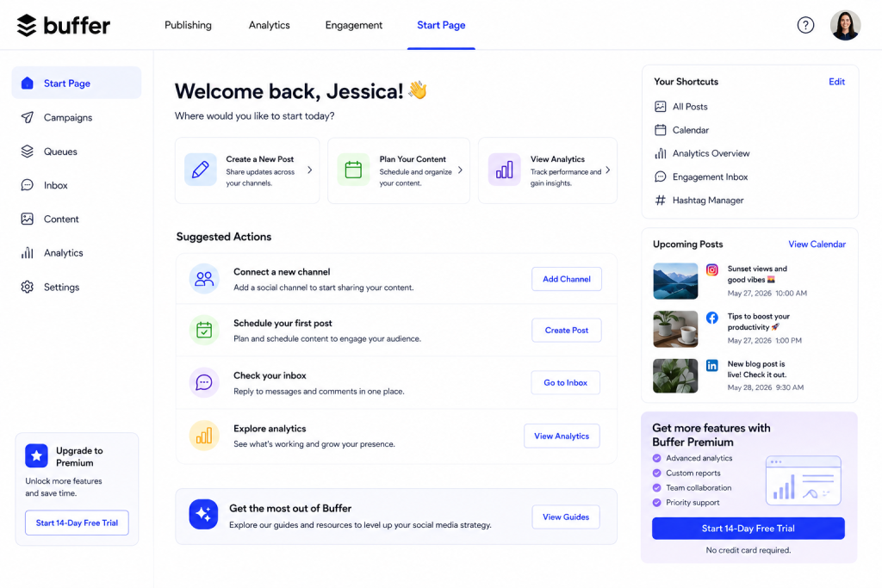This screenshot has width=882, height=588.
Task: Expand the Create a New Post chevron
Action: tap(310, 170)
